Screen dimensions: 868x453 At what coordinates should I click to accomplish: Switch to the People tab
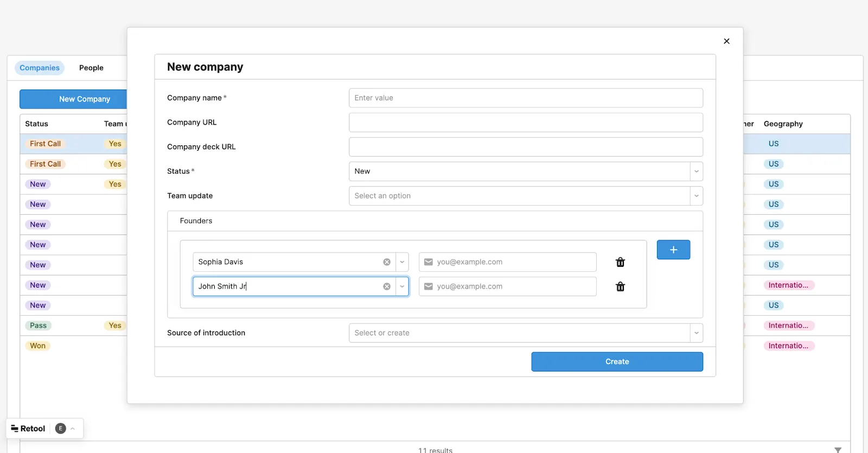coord(91,68)
